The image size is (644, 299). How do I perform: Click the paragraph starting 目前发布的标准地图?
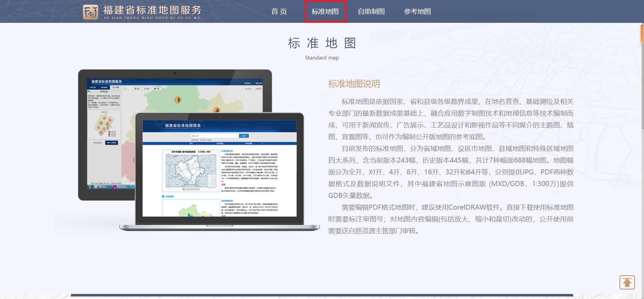click(451, 172)
